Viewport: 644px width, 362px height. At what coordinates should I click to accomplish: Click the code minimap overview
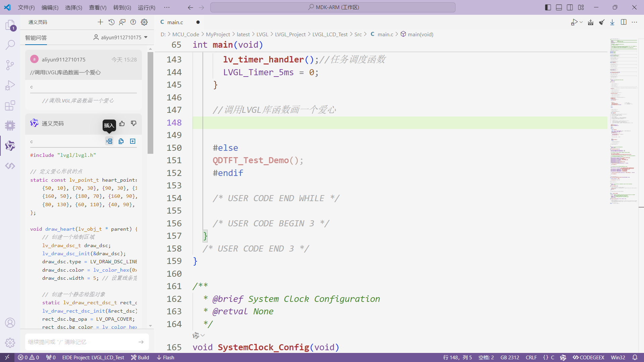[624, 121]
